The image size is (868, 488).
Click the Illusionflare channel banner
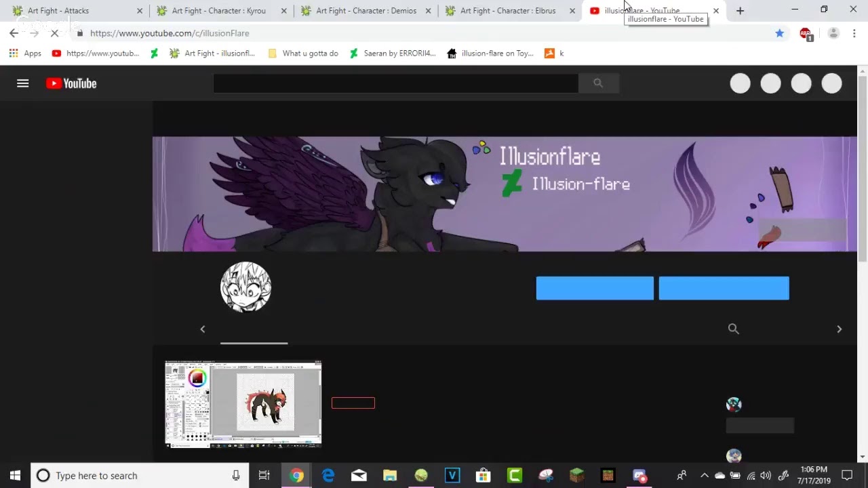pyautogui.click(x=505, y=194)
